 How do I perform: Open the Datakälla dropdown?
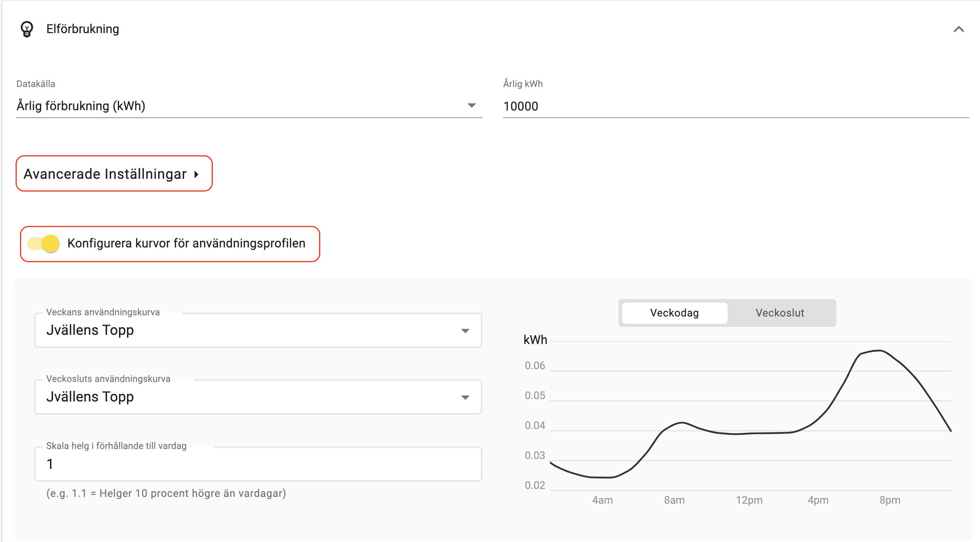coord(249,106)
